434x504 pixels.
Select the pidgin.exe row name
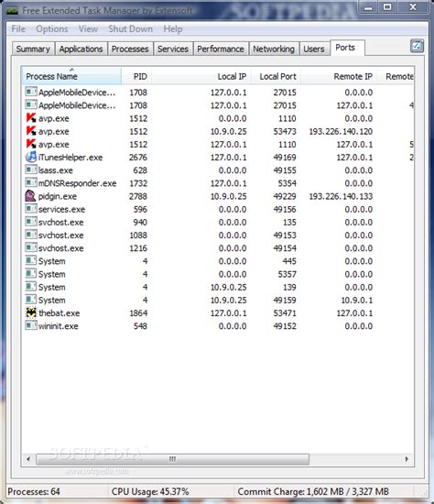pyautogui.click(x=58, y=196)
